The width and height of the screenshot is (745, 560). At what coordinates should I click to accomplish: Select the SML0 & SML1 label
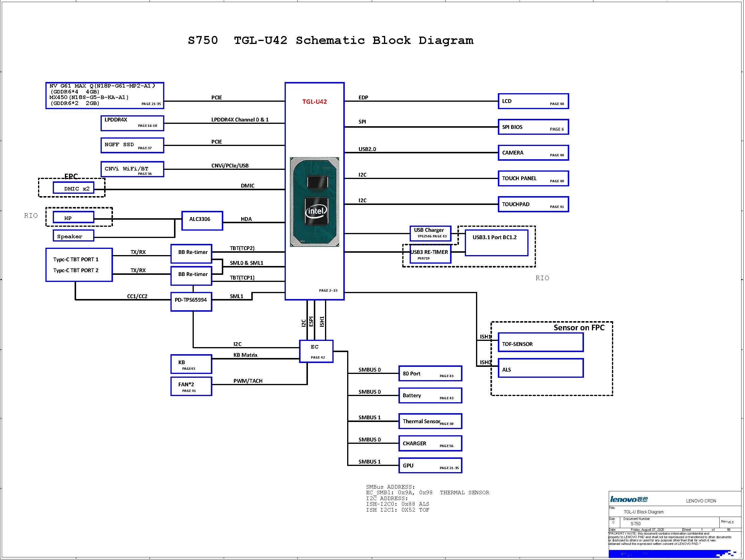point(247,263)
